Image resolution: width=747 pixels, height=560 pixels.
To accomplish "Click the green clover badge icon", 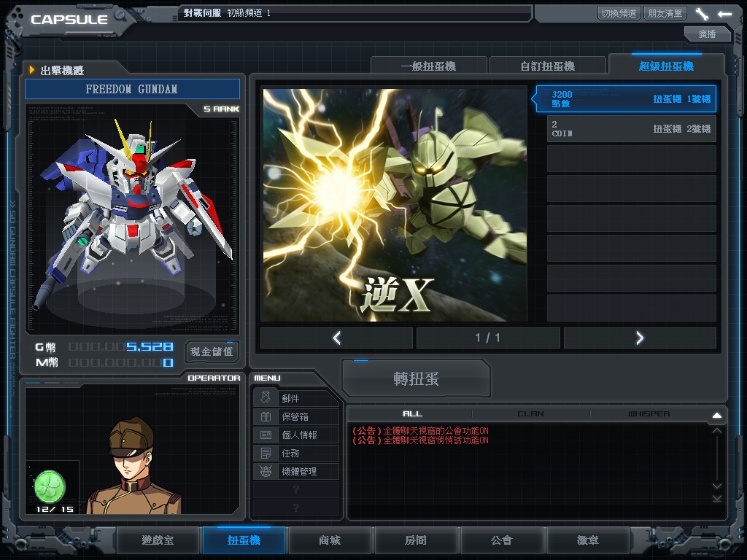I will [50, 486].
